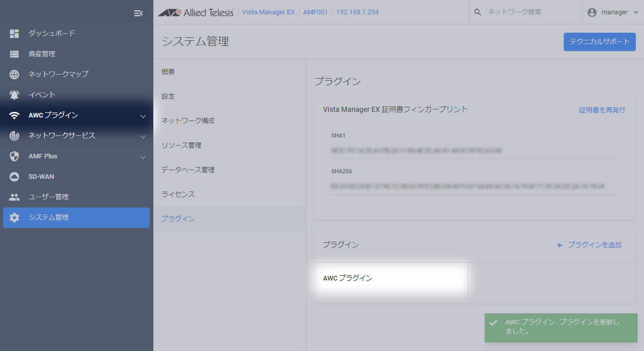Viewport: 644px width, 351px height.
Task: Open ネットワークマップ menu item
Action: click(x=77, y=74)
